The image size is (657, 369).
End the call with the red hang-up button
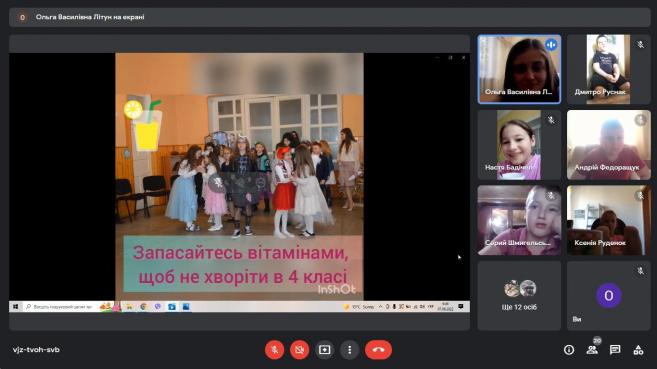[378, 350]
